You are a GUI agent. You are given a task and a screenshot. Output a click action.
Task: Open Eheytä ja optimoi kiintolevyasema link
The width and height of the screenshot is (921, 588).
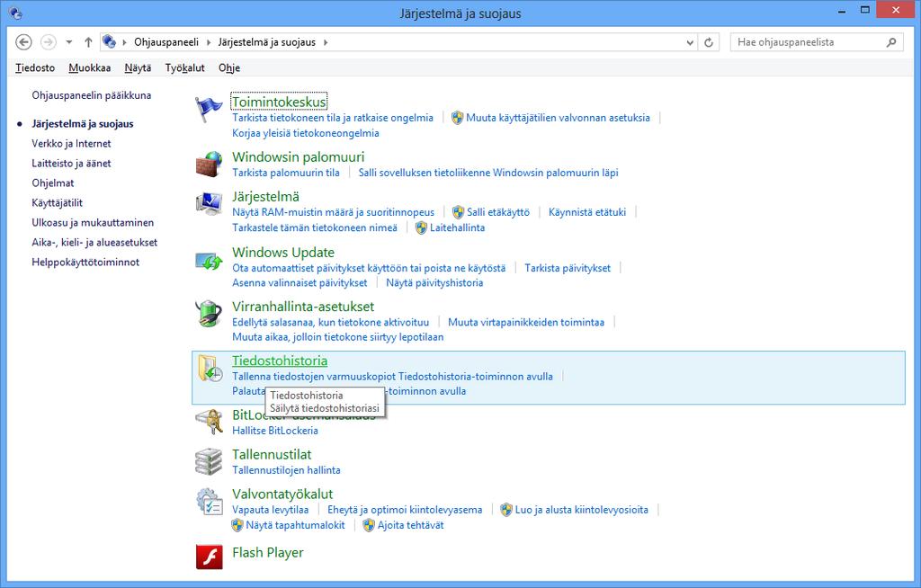click(x=405, y=510)
